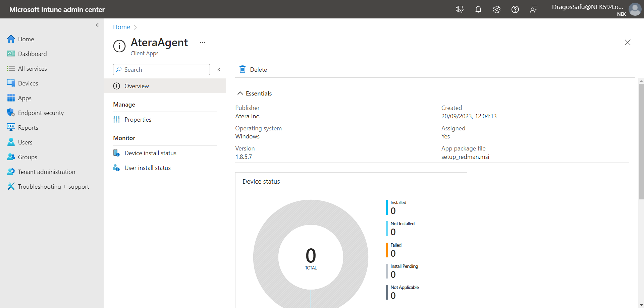Click the setup_redman.msi package file value
The width and height of the screenshot is (644, 308).
[x=465, y=157]
